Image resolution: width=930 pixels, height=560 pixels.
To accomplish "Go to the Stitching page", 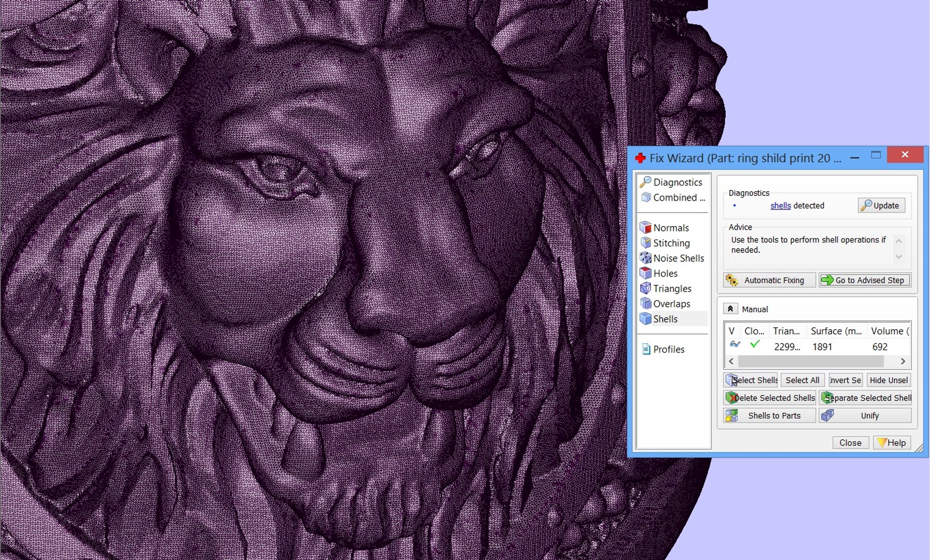I will coord(665,243).
